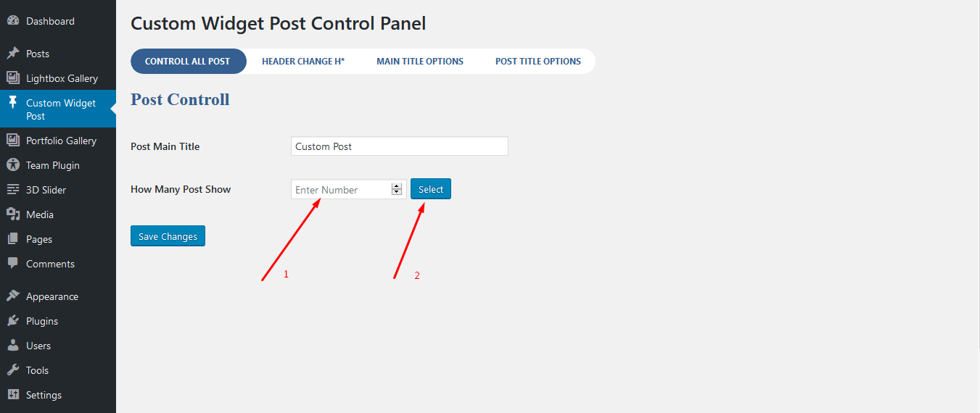The height and width of the screenshot is (413, 980).
Task: Click the Team Plugin person icon
Action: tap(13, 165)
